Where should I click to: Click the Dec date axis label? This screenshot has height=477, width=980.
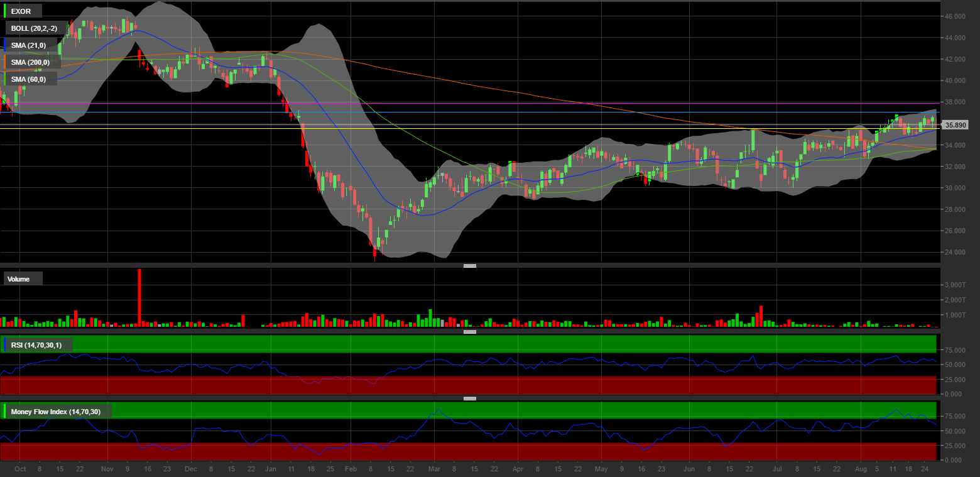pyautogui.click(x=191, y=469)
